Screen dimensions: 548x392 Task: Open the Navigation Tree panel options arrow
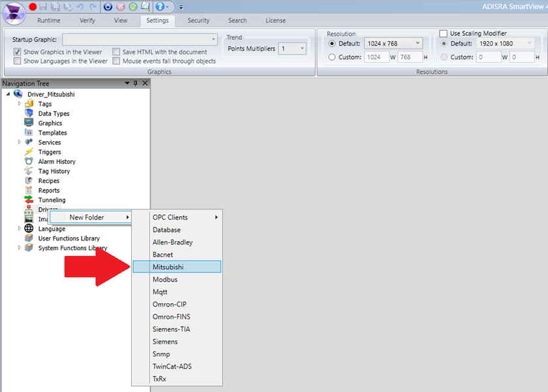coord(127,83)
